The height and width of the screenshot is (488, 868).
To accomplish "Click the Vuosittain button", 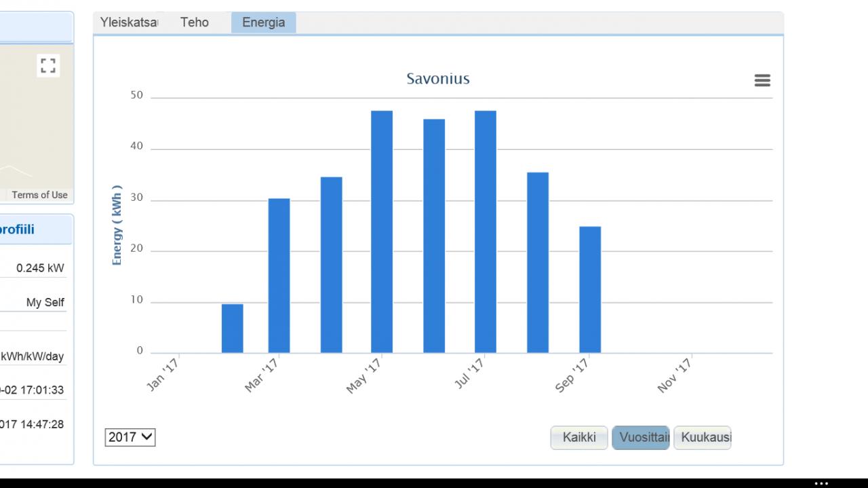I will [640, 438].
